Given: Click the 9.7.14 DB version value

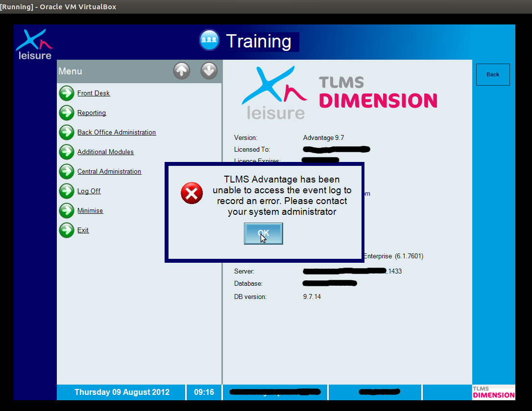Looking at the screenshot, I should [312, 297].
